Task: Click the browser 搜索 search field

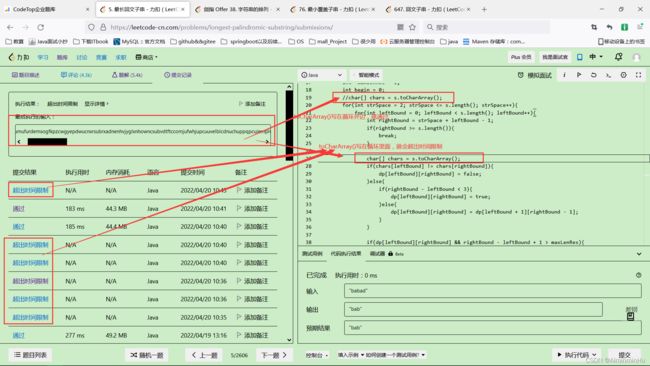Action: point(486,27)
